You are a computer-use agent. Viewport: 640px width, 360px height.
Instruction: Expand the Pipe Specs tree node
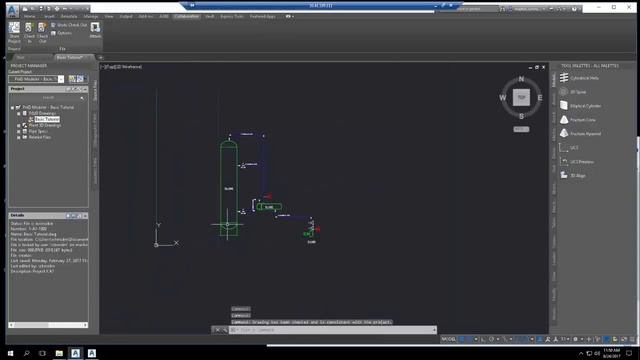tap(19, 131)
